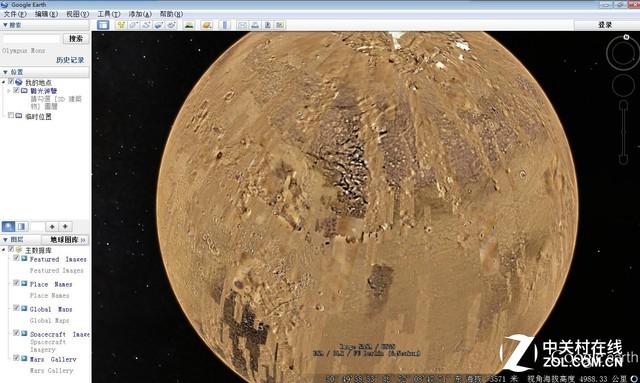The width and height of the screenshot is (640, 383).
Task: Uncheck the 主数据库 checkbox
Action: [x=11, y=249]
